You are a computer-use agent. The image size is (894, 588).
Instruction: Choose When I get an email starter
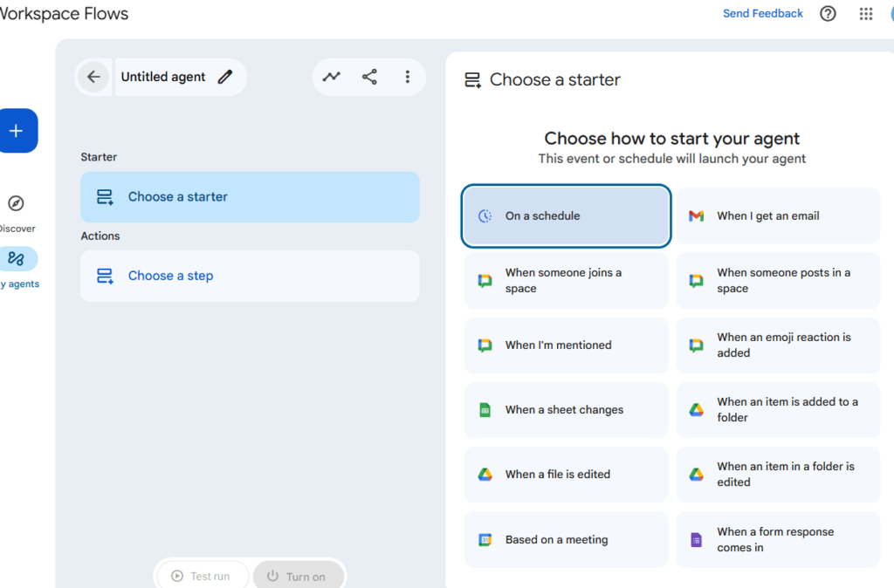pyautogui.click(x=778, y=215)
